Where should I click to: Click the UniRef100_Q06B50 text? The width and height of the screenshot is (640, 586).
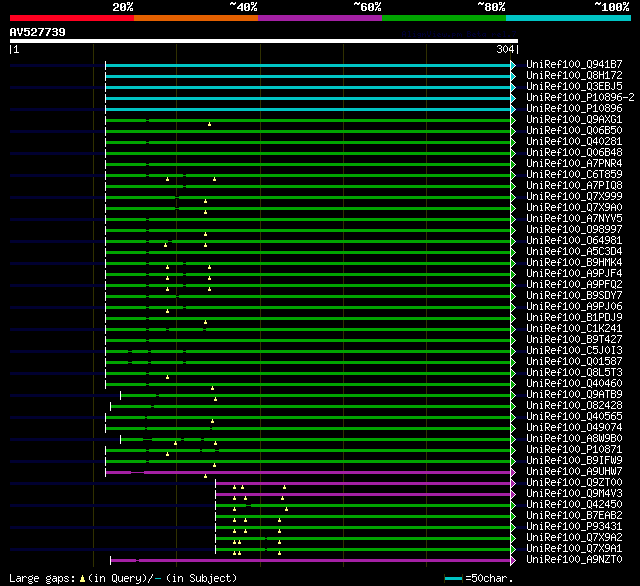coord(574,131)
